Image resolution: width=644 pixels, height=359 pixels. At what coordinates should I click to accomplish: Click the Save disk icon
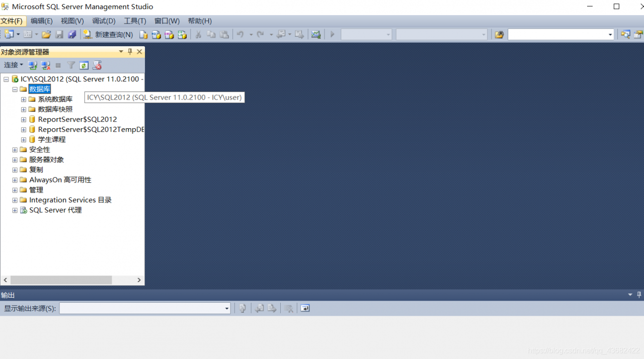click(59, 34)
